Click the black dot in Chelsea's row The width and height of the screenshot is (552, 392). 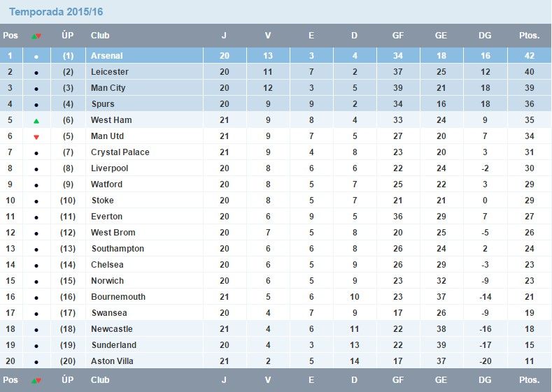click(36, 266)
